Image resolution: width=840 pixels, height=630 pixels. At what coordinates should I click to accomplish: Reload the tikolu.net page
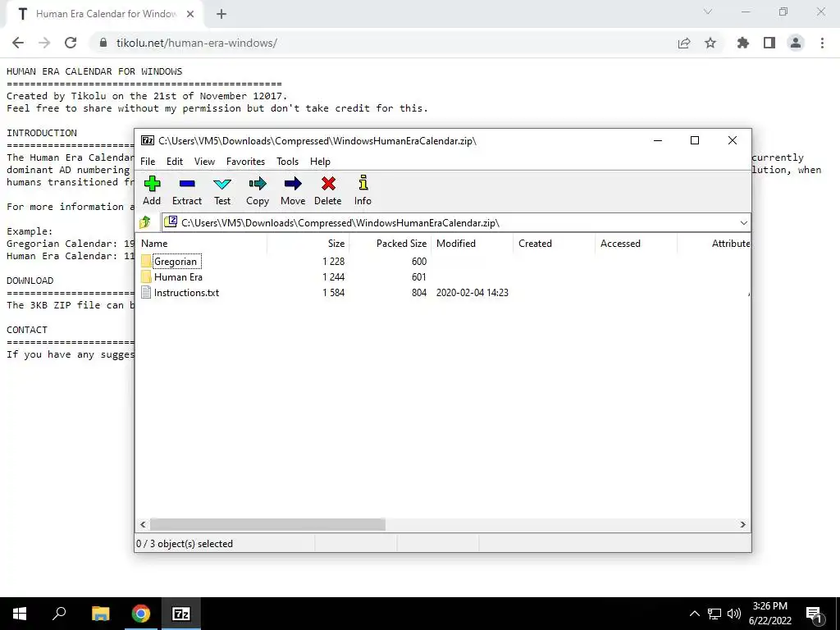pos(71,43)
